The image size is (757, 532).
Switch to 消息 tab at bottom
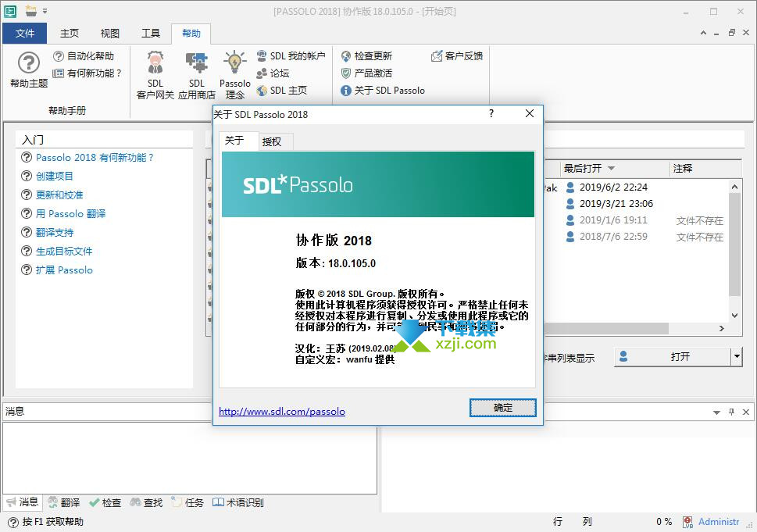pos(22,502)
